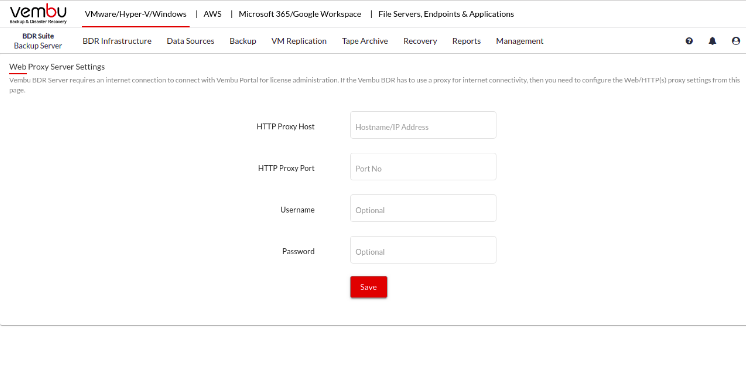The width and height of the screenshot is (746, 387).
Task: Click into the Password input field
Action: tap(423, 250)
